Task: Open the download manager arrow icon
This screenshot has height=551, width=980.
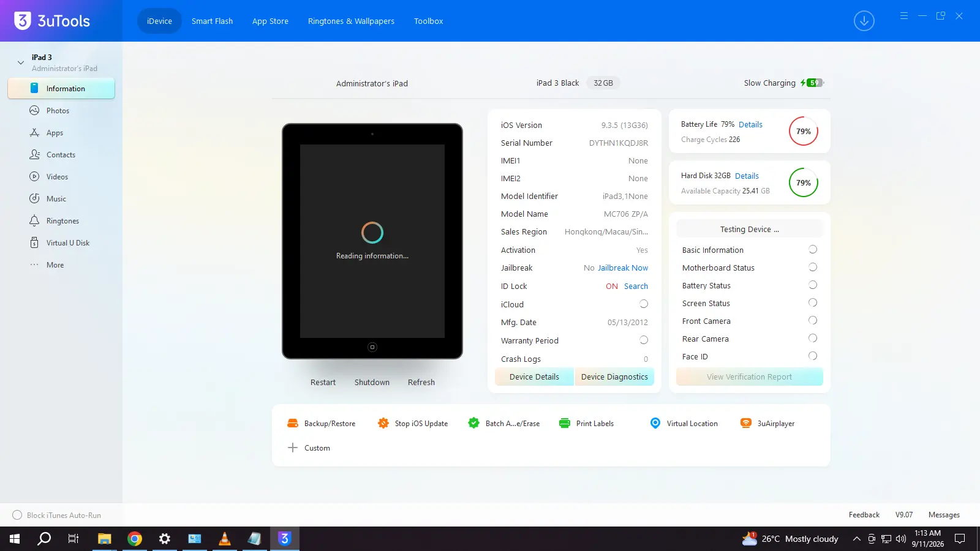Action: click(864, 21)
